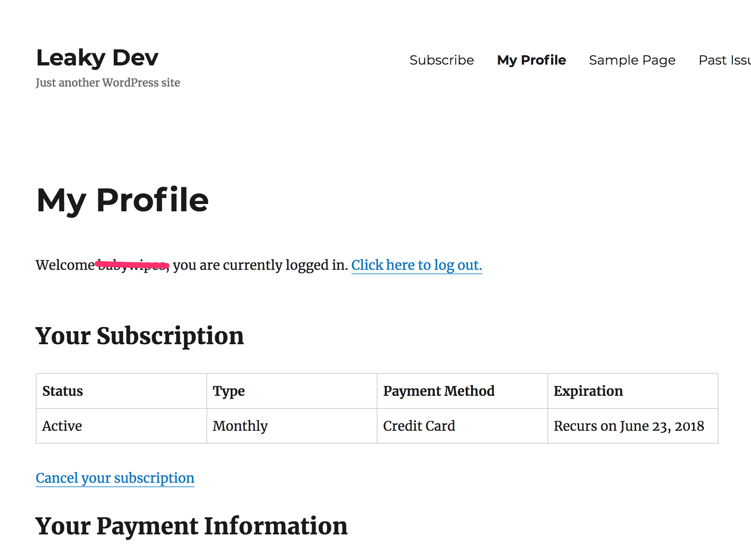The width and height of the screenshot is (751, 560).
Task: Click the 'Click here to log out' link
Action: coord(416,265)
